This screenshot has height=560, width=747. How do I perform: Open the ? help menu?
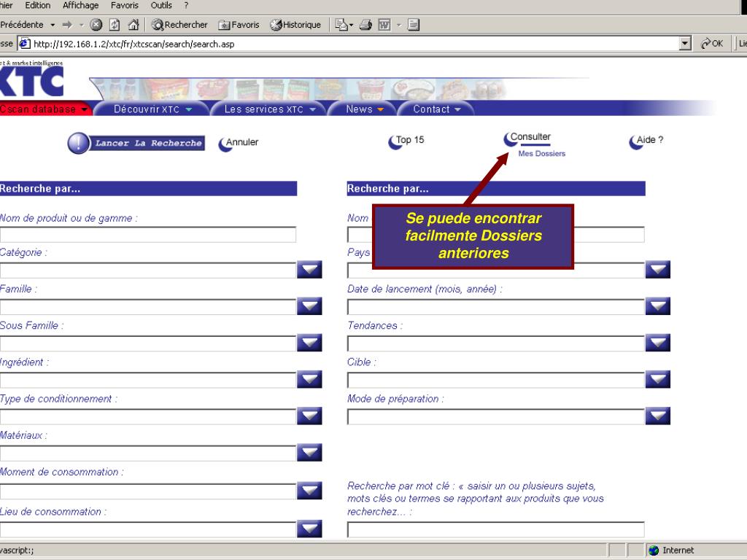pyautogui.click(x=186, y=5)
